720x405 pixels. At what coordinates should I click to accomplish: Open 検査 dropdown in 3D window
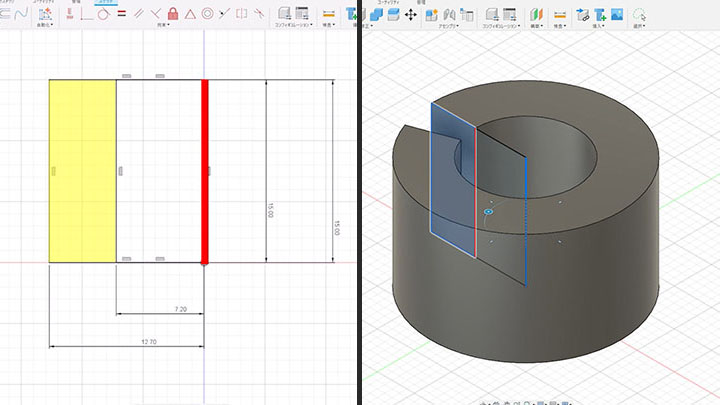click(560, 26)
